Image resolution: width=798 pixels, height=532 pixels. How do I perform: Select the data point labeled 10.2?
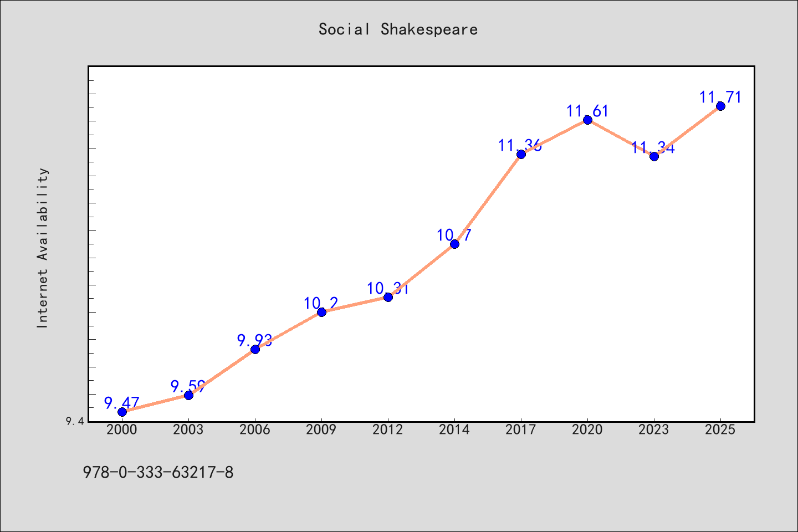point(321,312)
